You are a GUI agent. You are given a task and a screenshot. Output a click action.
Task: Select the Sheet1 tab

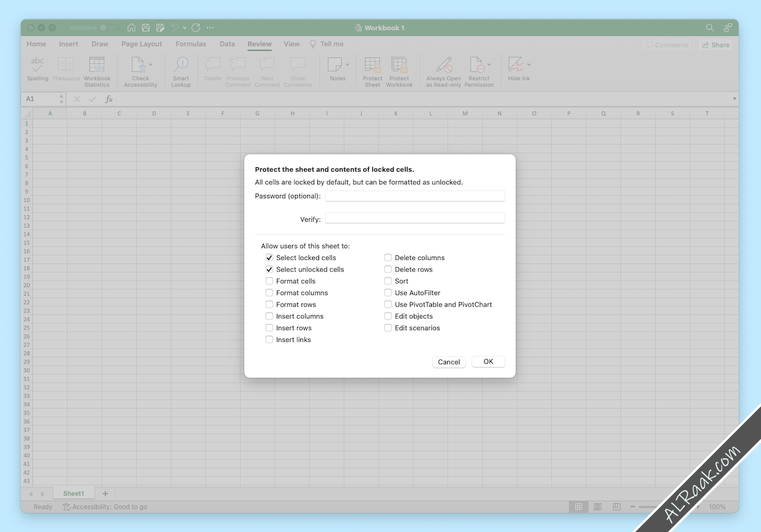[74, 493]
